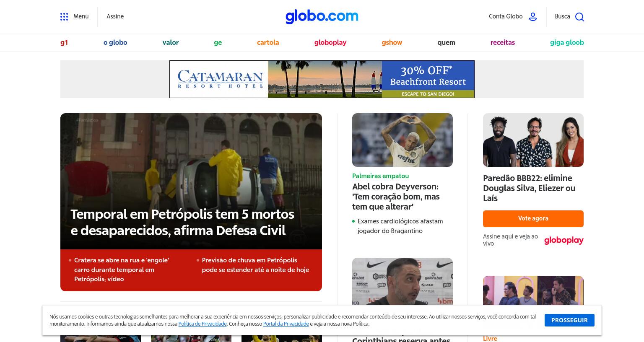Click the globo.com logo
The height and width of the screenshot is (342, 644).
click(322, 16)
